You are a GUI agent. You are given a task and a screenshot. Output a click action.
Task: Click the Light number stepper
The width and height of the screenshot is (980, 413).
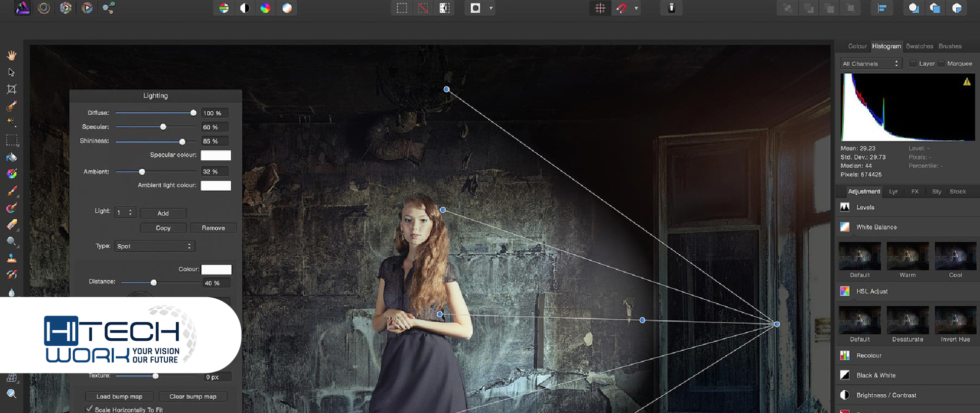(x=130, y=213)
